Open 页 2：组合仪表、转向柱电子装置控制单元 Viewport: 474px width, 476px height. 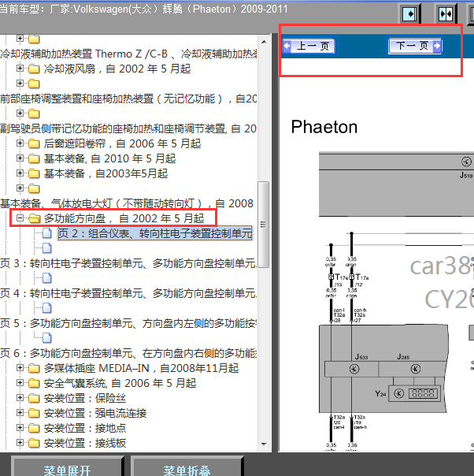click(x=155, y=233)
